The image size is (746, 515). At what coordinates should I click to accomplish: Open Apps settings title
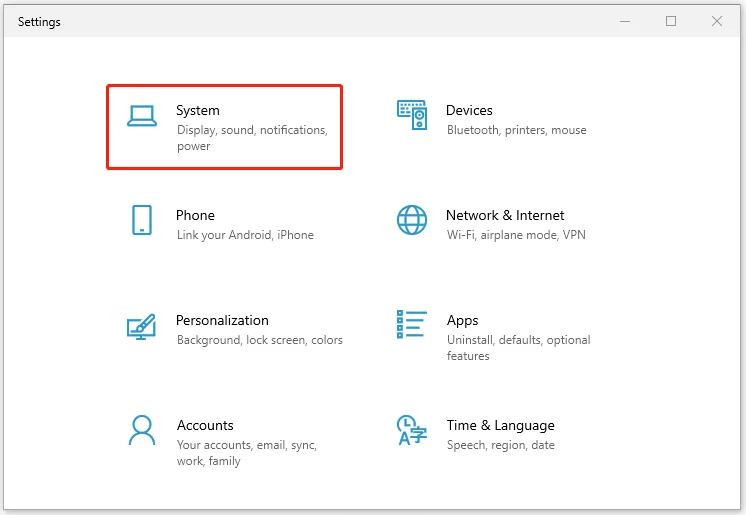[462, 321]
